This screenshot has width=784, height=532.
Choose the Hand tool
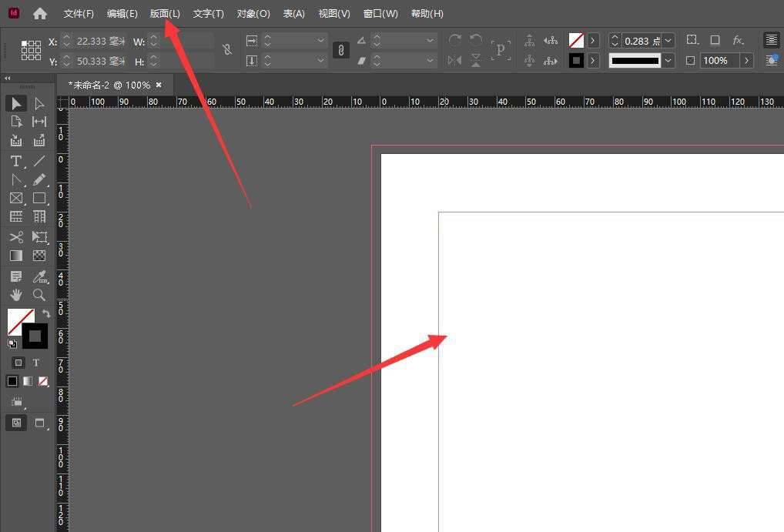tap(15, 295)
